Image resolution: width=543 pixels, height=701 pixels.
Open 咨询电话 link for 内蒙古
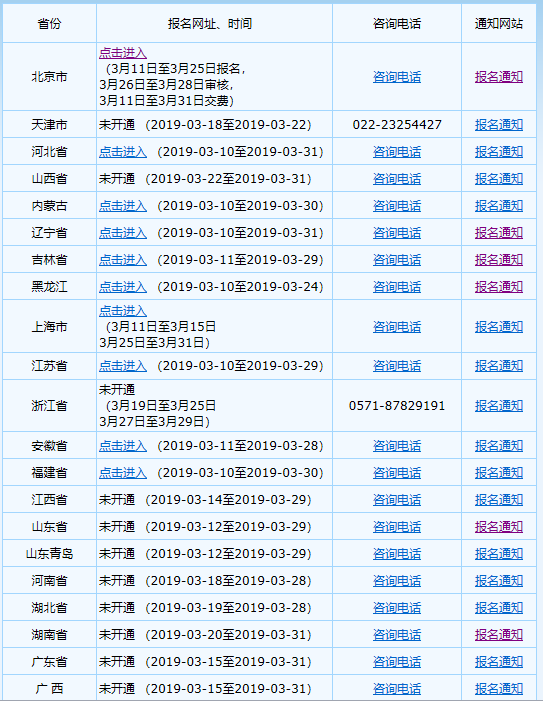[397, 206]
